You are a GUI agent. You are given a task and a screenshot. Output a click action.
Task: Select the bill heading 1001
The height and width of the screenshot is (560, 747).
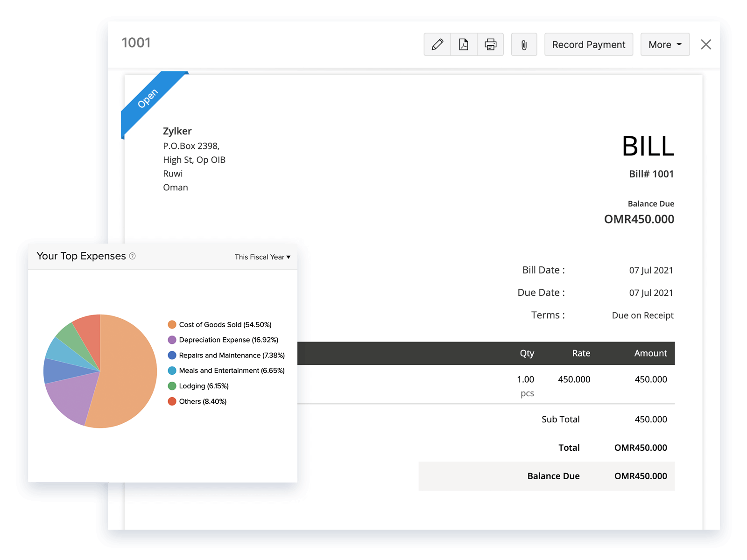coord(136,42)
